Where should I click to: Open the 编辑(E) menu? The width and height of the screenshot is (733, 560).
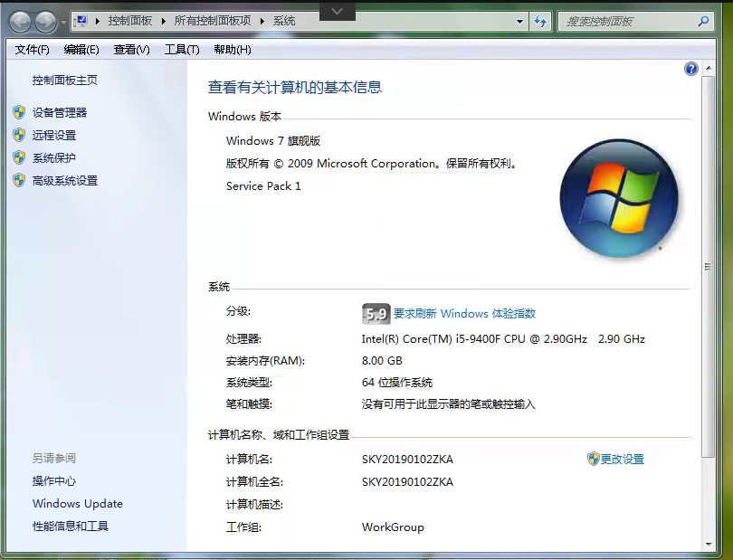pyautogui.click(x=81, y=50)
